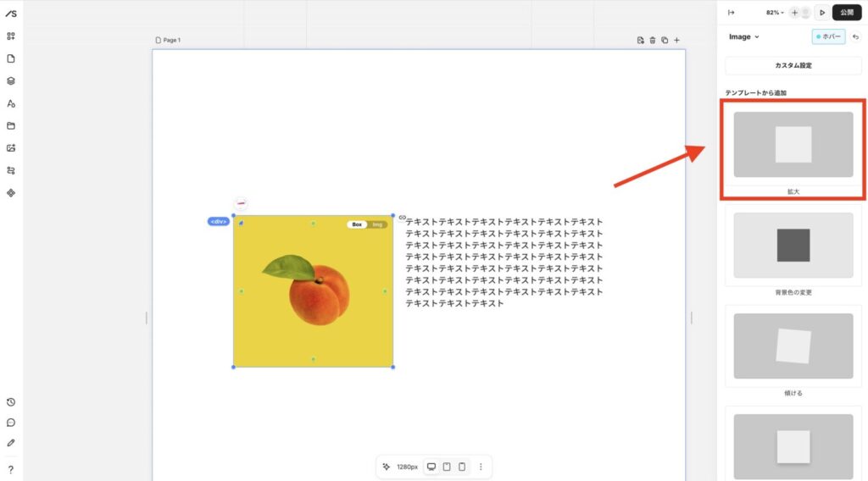This screenshot has width=868, height=481.
Task: Switch to mobile viewport preview
Action: 462,467
